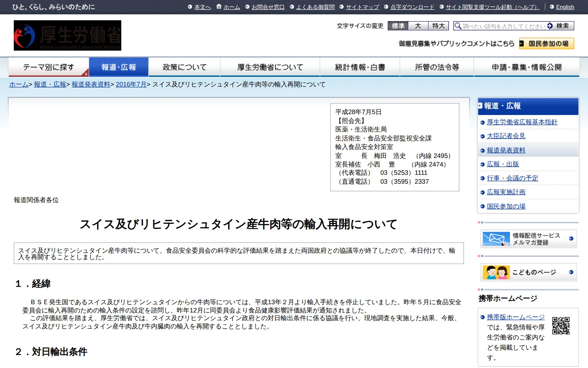The image size is (588, 368).
Task: Switch text size to 特大
Action: point(438,26)
